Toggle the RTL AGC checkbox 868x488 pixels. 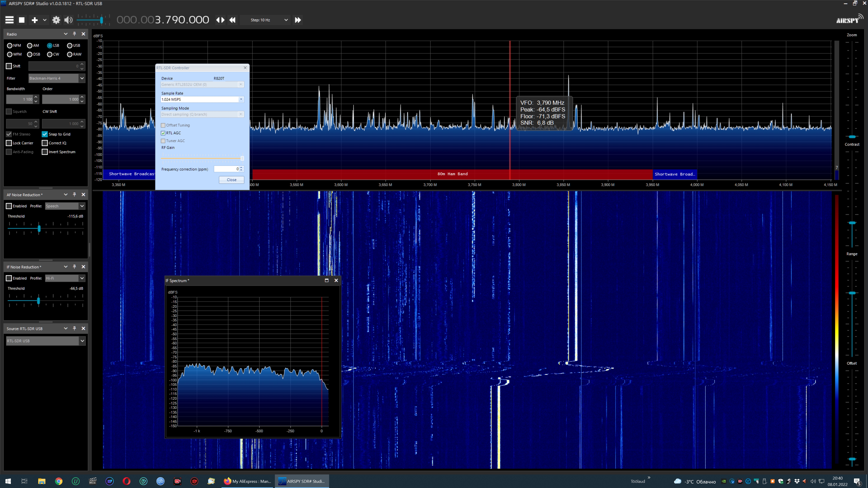point(163,133)
